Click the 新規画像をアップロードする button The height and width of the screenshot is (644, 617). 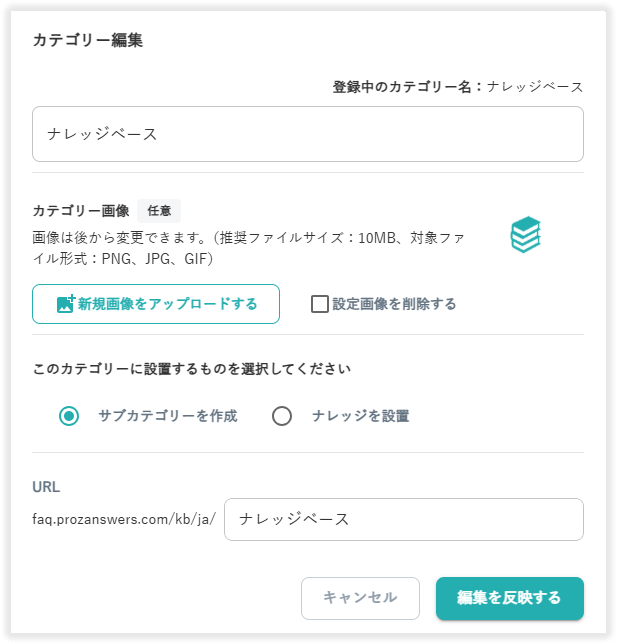156,304
